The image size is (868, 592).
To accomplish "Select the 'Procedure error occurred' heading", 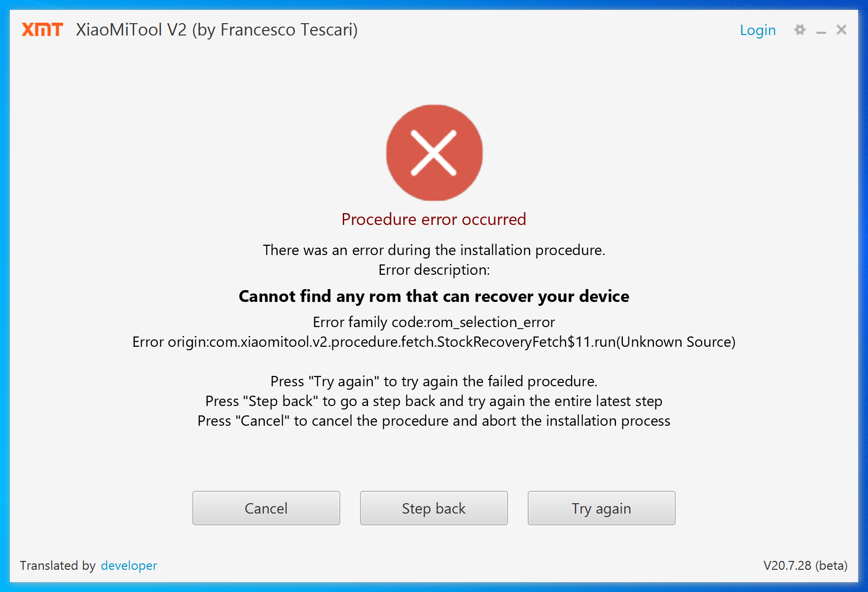I will click(434, 219).
